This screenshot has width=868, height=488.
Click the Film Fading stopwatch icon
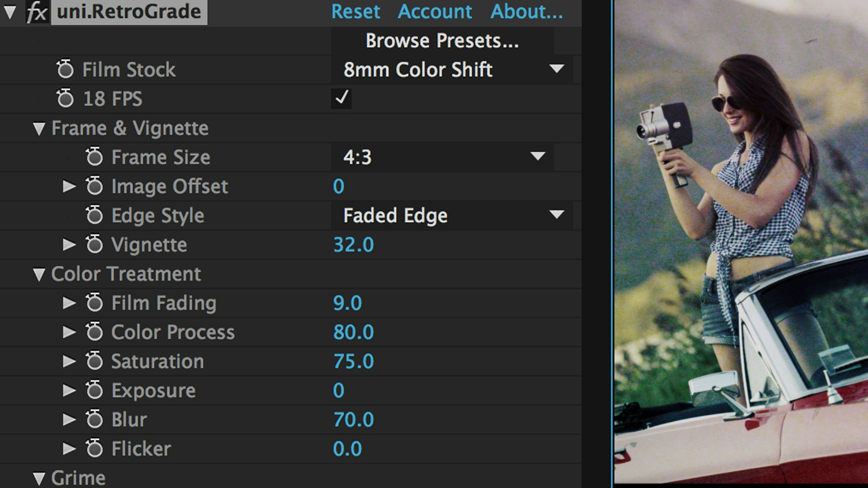[x=94, y=303]
